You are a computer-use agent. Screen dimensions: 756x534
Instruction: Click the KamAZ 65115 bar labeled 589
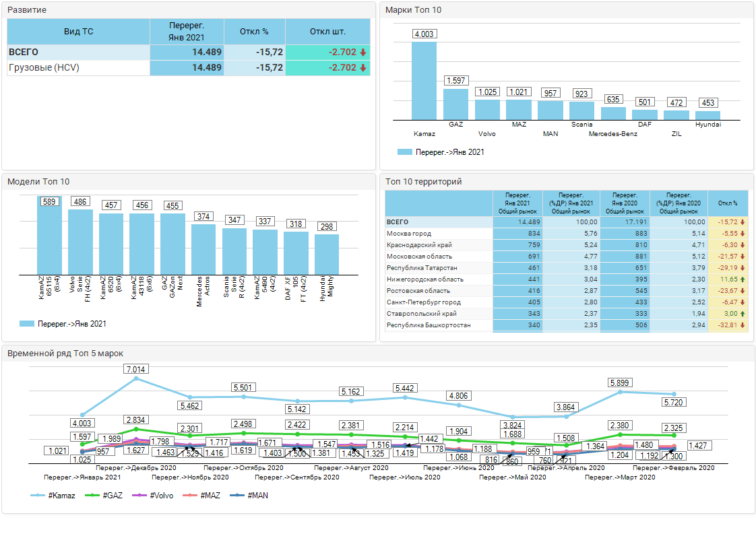click(49, 236)
